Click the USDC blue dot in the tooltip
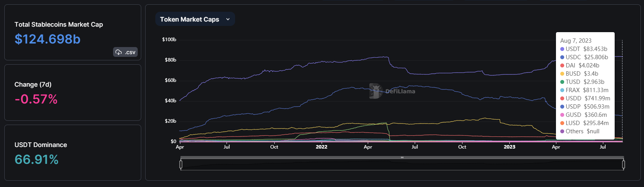This screenshot has width=644, height=187. point(562,57)
